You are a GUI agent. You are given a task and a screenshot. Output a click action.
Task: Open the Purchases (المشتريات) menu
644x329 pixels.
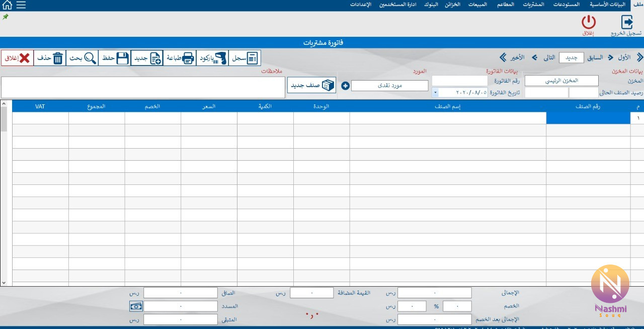533,5
